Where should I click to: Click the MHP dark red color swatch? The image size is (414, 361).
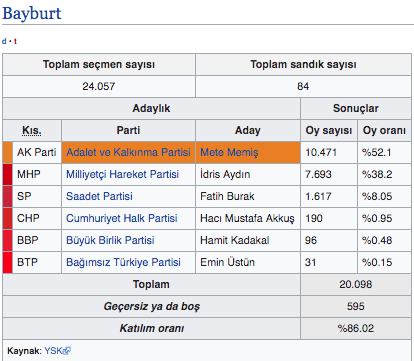point(8,174)
